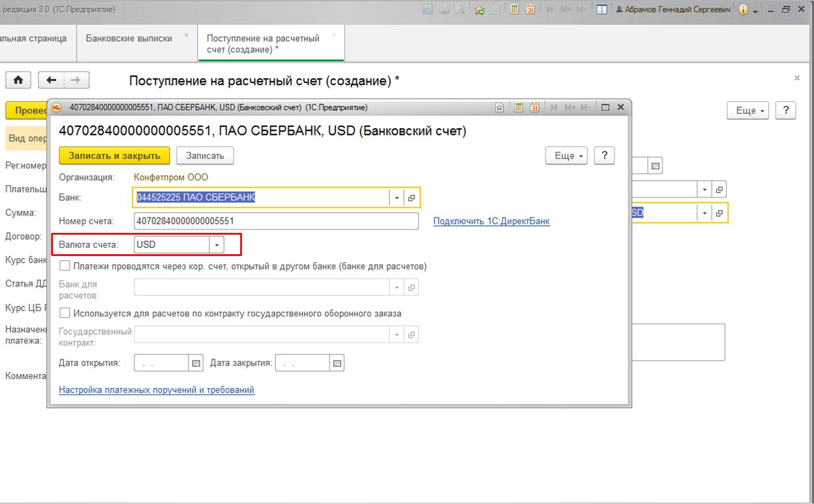Viewport: 814px width, 504px height.
Task: Open Подключить 1С:ДиректБанк link
Action: 492,221
